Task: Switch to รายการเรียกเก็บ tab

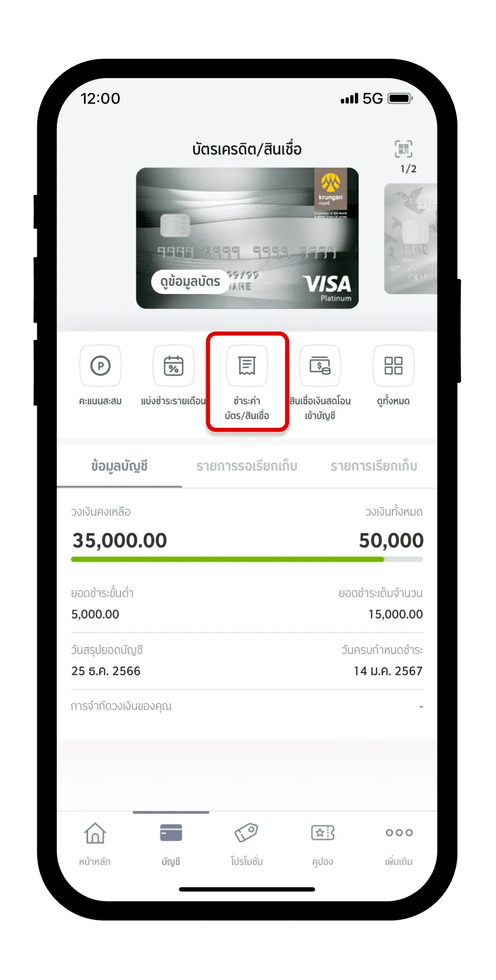Action: pos(374,466)
